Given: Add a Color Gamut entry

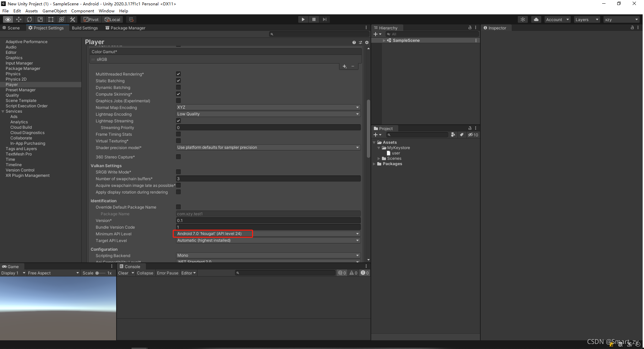Looking at the screenshot, I should (344, 66).
